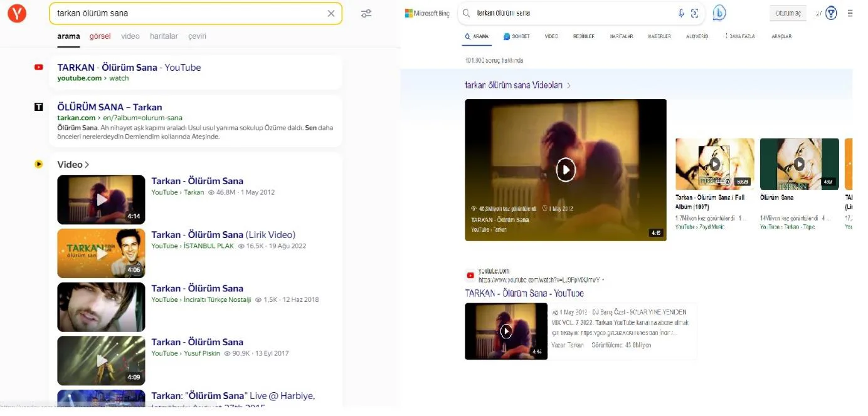The height and width of the screenshot is (416, 868).
Task: Open Yandex video title dated 13 Eyl 2017
Action: coord(197,342)
